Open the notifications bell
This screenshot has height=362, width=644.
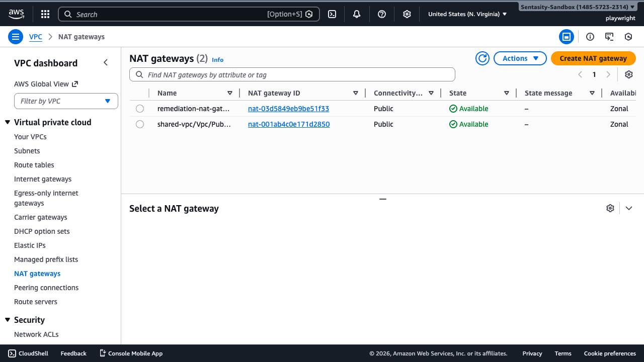356,14
